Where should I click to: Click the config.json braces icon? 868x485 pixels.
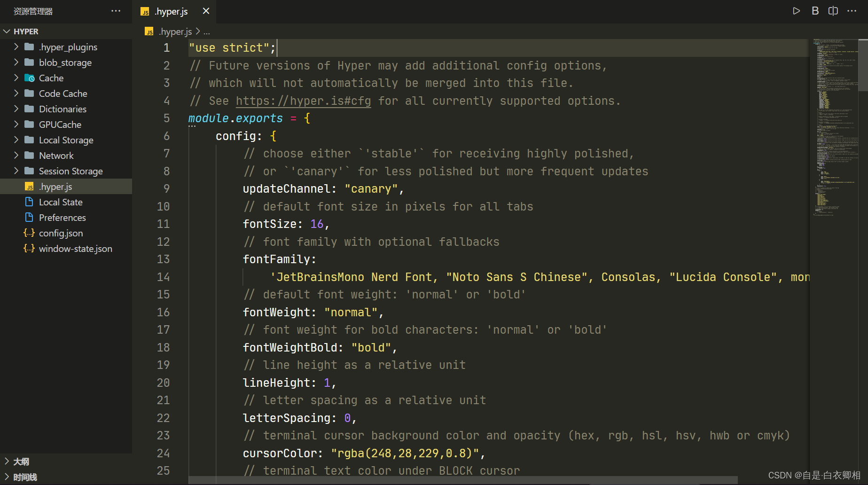pyautogui.click(x=29, y=233)
